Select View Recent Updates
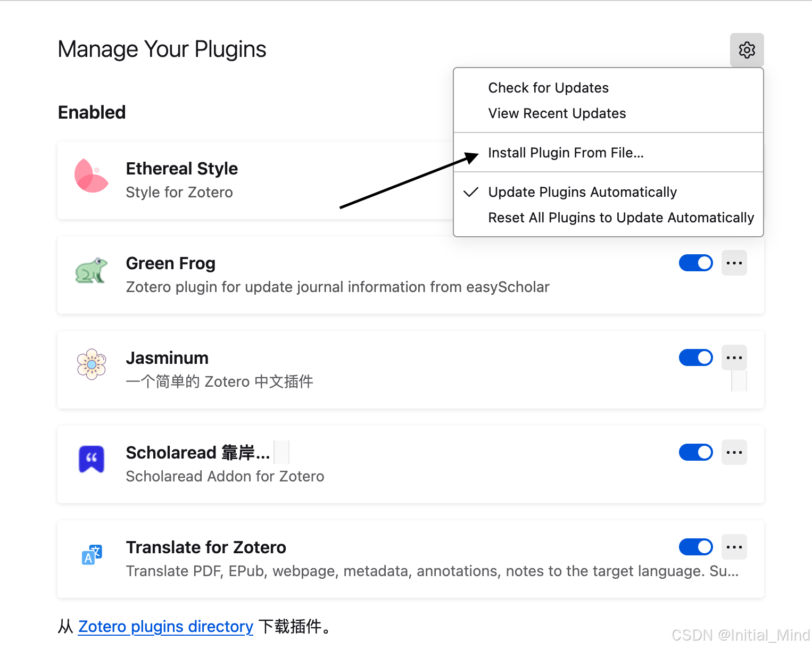This screenshot has width=812, height=649. point(608,113)
